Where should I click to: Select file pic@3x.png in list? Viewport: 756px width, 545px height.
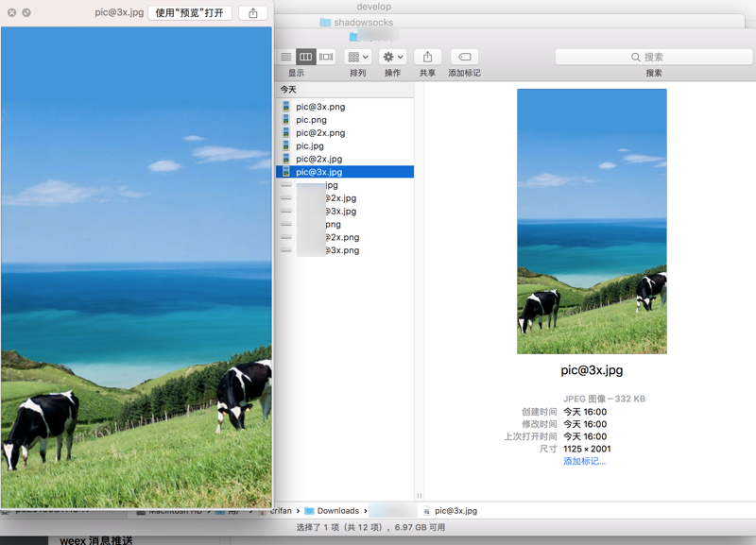tap(345, 107)
